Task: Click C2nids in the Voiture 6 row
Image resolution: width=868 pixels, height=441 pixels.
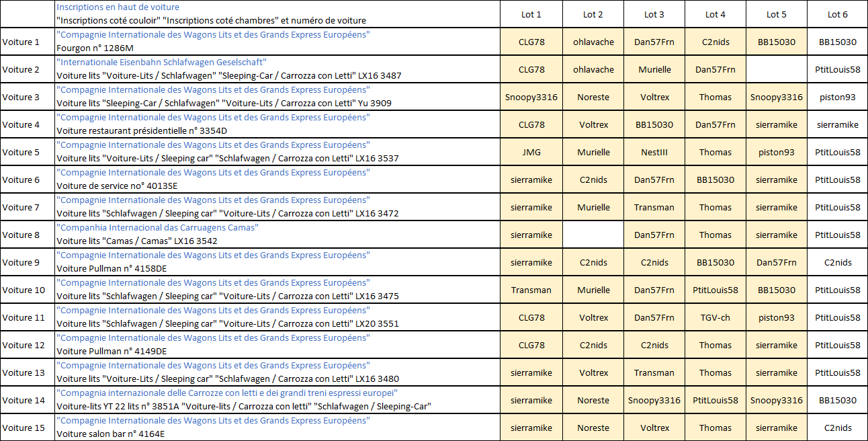Action: 593,179
